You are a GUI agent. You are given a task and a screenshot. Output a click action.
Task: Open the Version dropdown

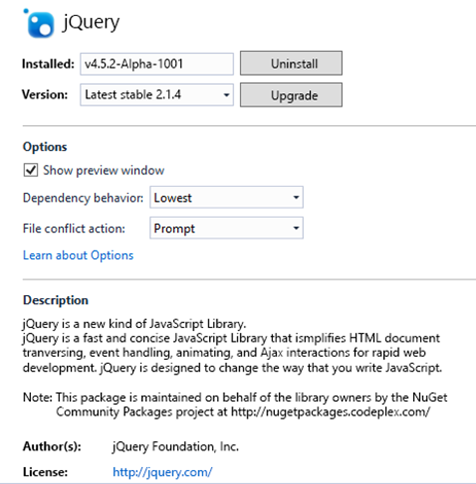157,95
